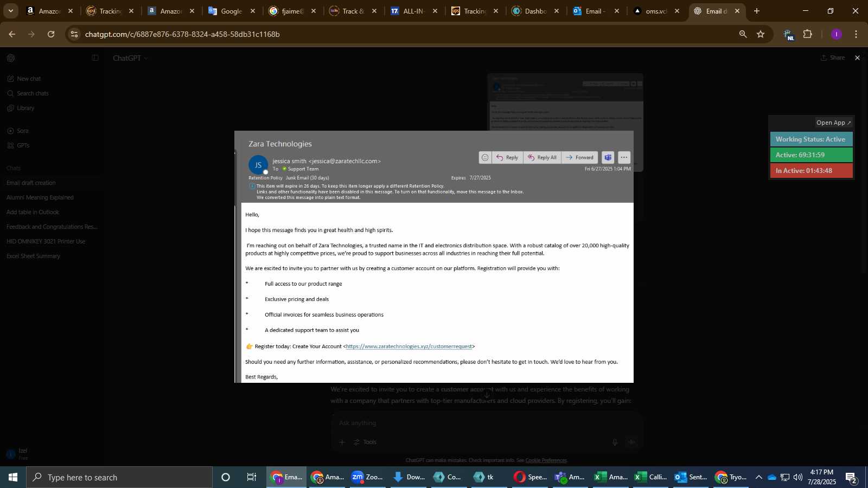Image resolution: width=868 pixels, height=488 pixels.
Task: Click the address bar URL field
Action: [x=407, y=34]
